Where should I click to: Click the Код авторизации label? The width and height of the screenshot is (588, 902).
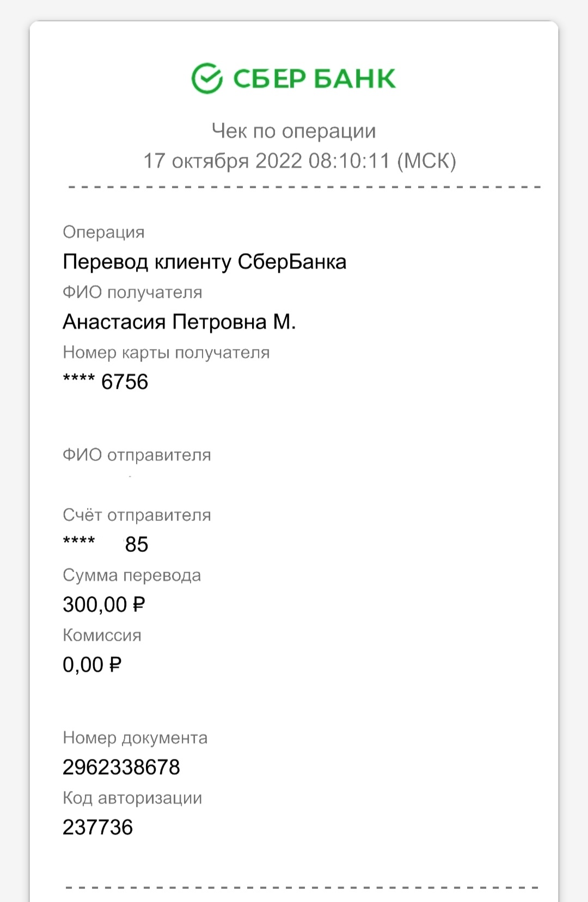pyautogui.click(x=132, y=798)
